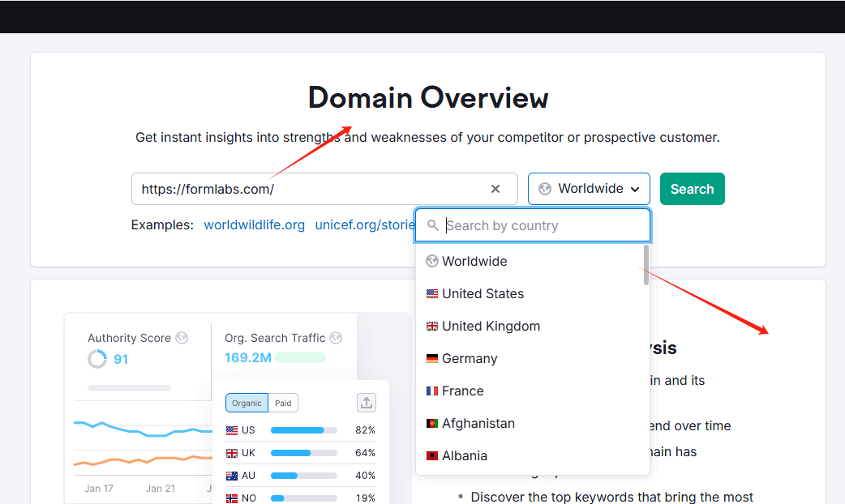Click the Domain Overview heading
The image size is (845, 504).
[428, 97]
